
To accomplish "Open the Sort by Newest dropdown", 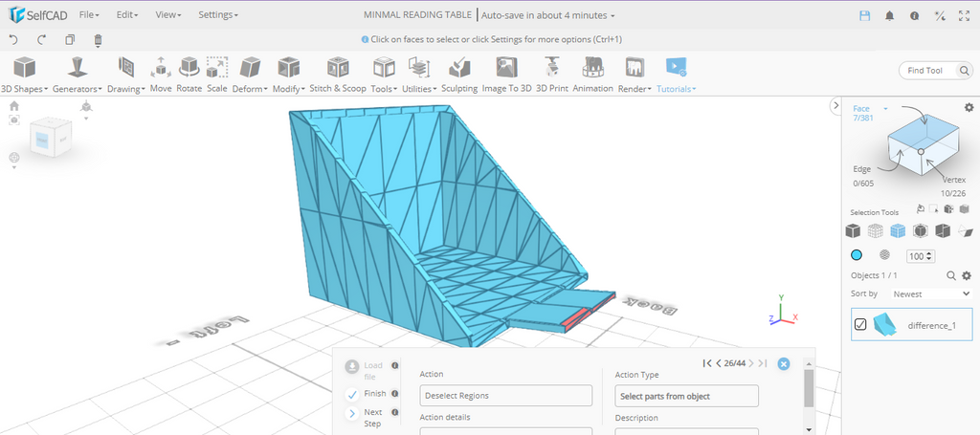I will (x=930, y=294).
